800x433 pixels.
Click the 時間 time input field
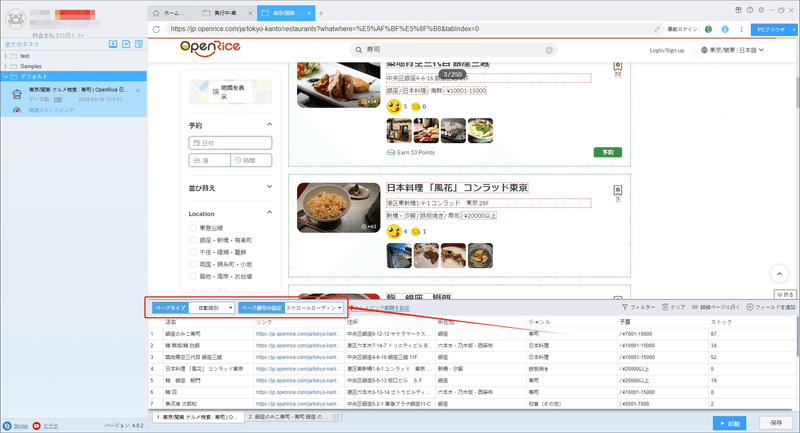(x=251, y=160)
